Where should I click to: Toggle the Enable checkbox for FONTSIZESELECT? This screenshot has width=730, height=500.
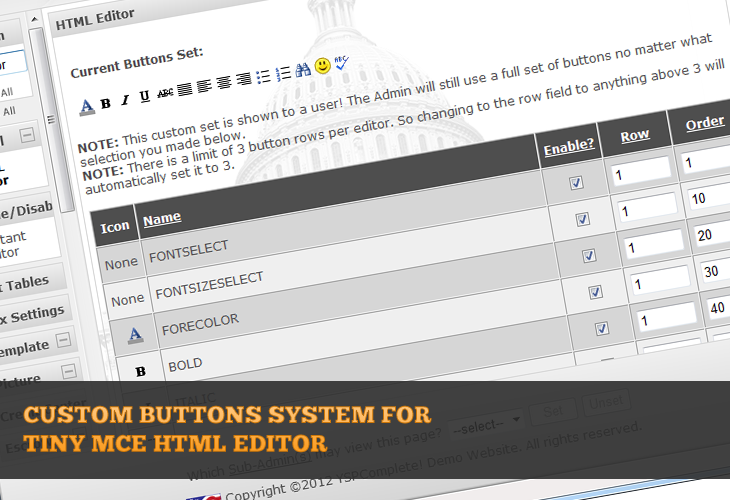(x=583, y=219)
